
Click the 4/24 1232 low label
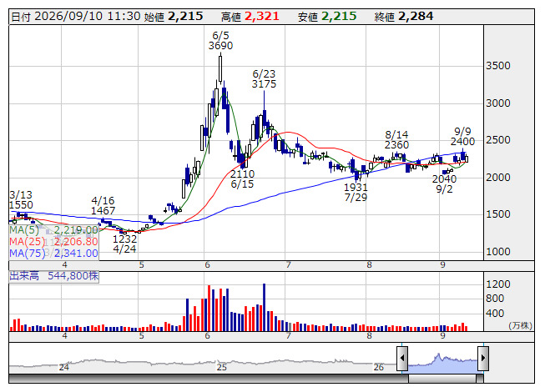(x=125, y=244)
